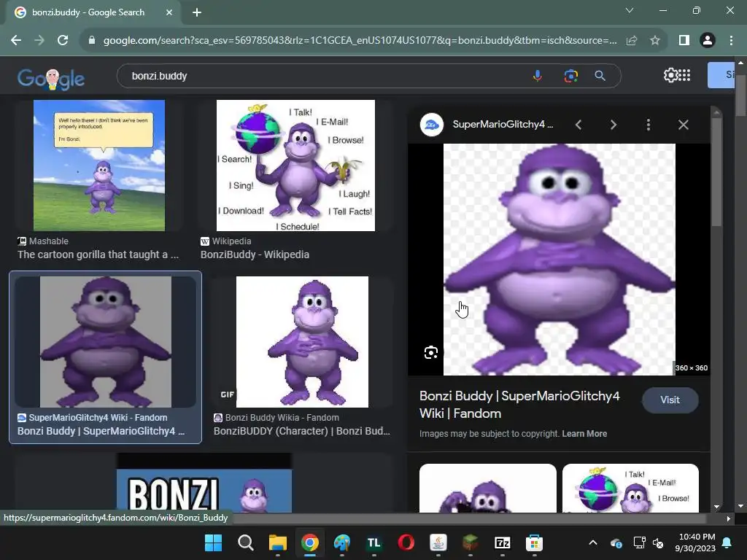Screen dimensions: 747x560
Task: Open Microsoft Store from the taskbar
Action: click(535, 542)
